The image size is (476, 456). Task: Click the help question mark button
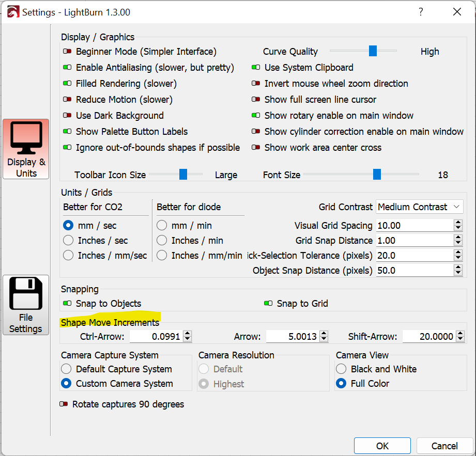[421, 12]
